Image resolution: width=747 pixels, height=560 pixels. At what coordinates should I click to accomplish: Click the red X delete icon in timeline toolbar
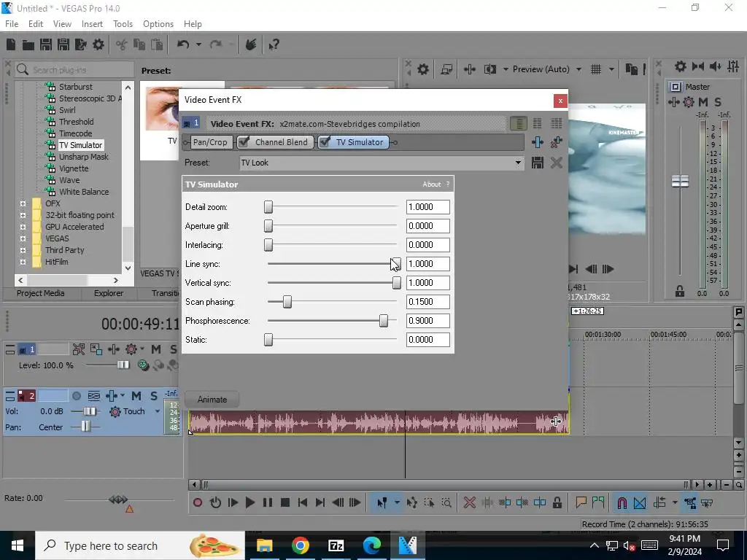pos(469,502)
